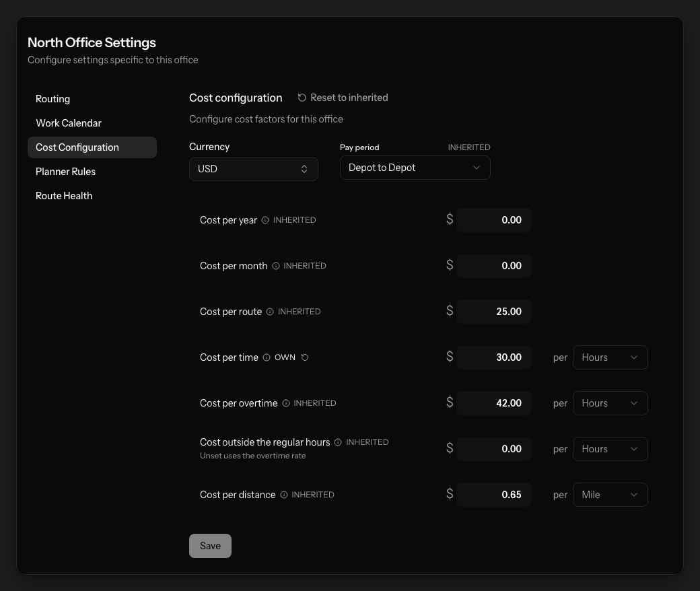The width and height of the screenshot is (700, 591).
Task: Click the Cost per overtime 42.00 field
Action: tap(494, 403)
